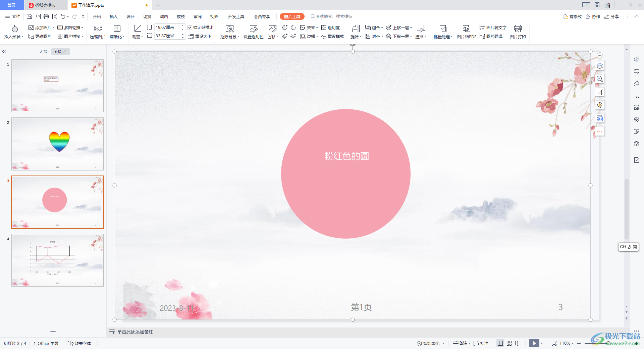The image size is (644, 349).
Task: Open the 设计 Design ribbon tab
Action: click(x=130, y=16)
